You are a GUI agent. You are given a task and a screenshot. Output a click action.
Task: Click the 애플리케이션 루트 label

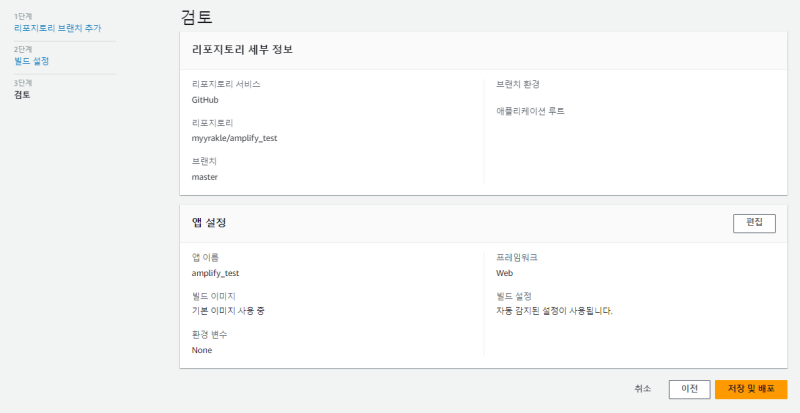click(530, 111)
